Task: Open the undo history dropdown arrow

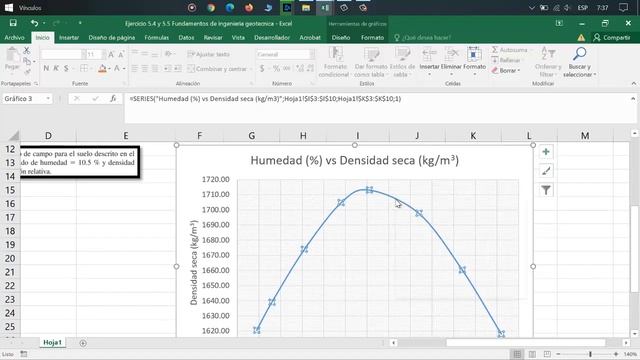Action: (x=44, y=23)
